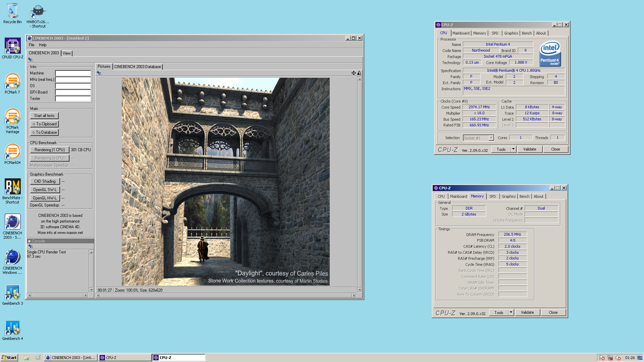
Task: Open the HWBOTx265 shortcut icon
Action: pyautogui.click(x=38, y=15)
